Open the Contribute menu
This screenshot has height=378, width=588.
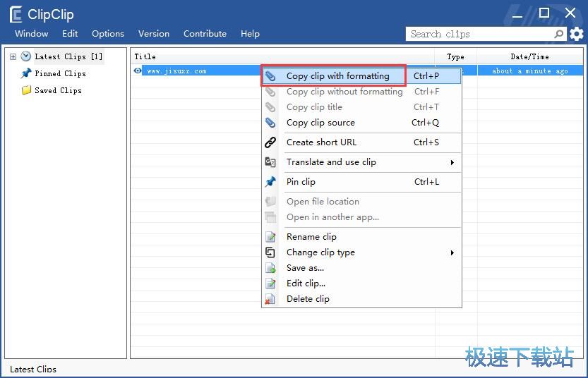tap(205, 34)
